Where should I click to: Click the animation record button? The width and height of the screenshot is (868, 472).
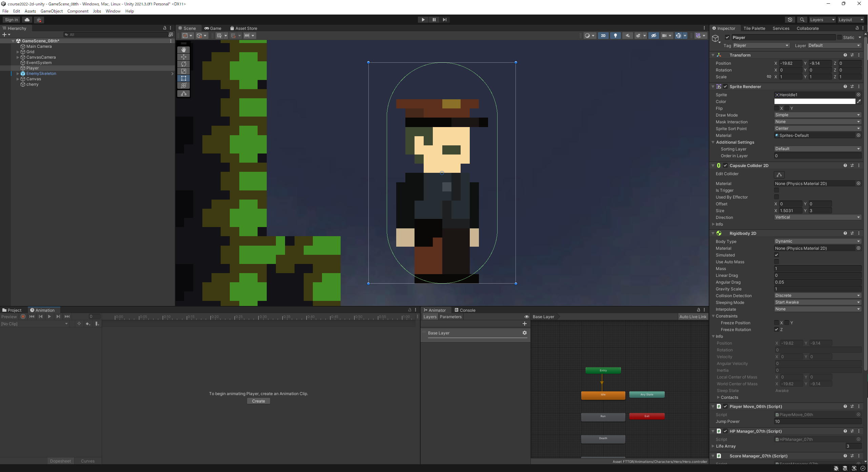[x=23, y=316]
